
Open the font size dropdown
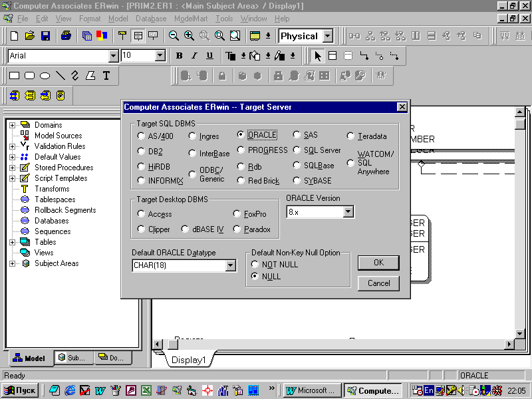(x=160, y=56)
